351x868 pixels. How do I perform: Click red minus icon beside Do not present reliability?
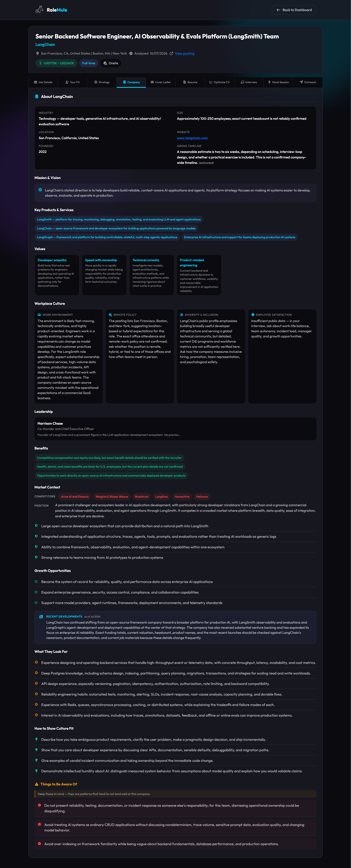point(39,805)
